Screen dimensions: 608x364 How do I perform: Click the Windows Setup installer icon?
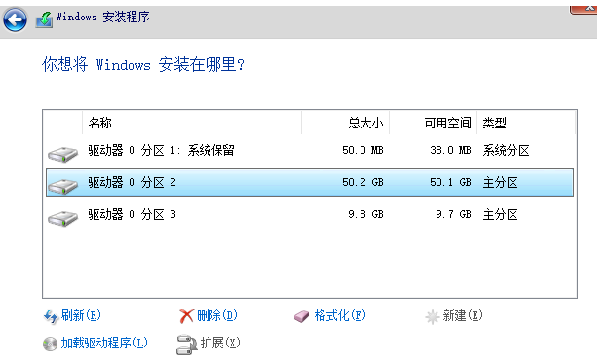point(44,18)
